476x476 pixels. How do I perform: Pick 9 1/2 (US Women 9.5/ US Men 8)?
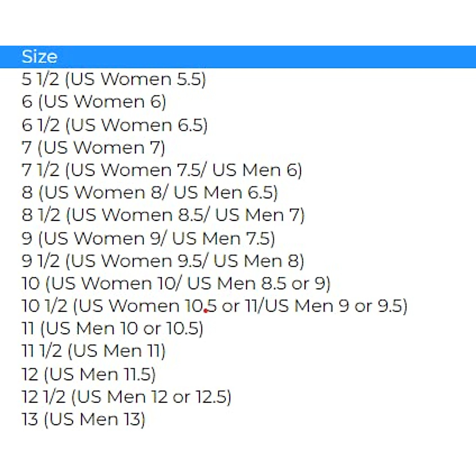pos(163,261)
